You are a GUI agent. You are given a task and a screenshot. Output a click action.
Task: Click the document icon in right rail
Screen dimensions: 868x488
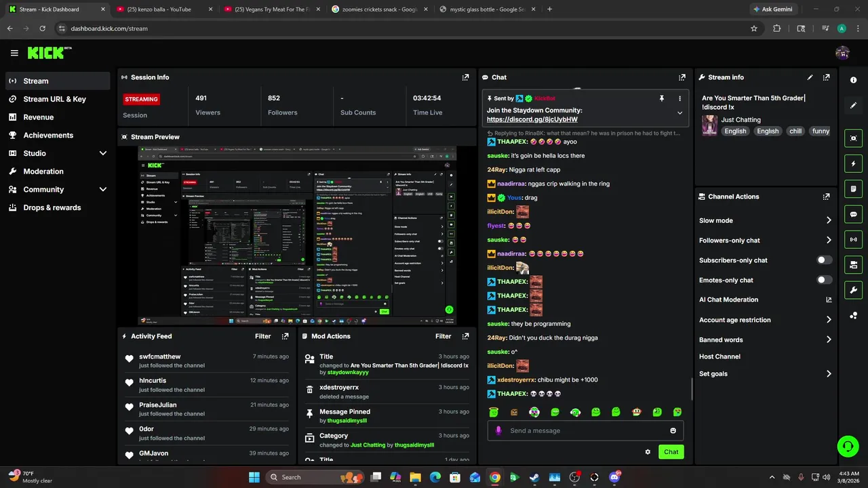853,188
